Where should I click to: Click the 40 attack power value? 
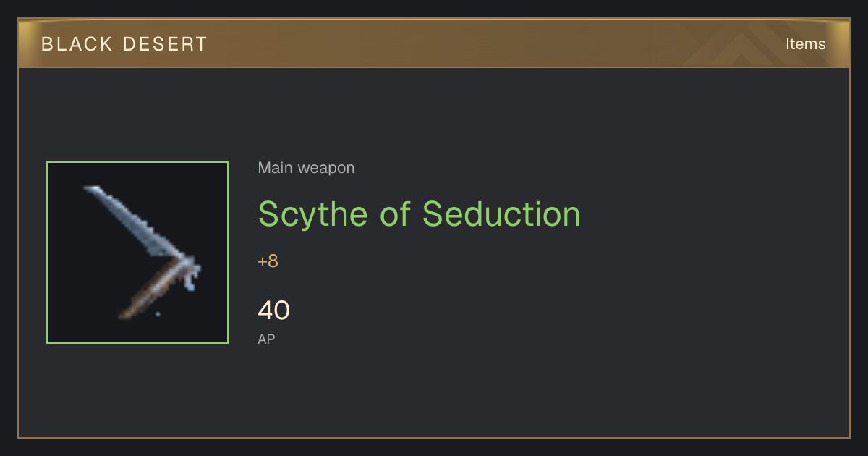(x=273, y=310)
